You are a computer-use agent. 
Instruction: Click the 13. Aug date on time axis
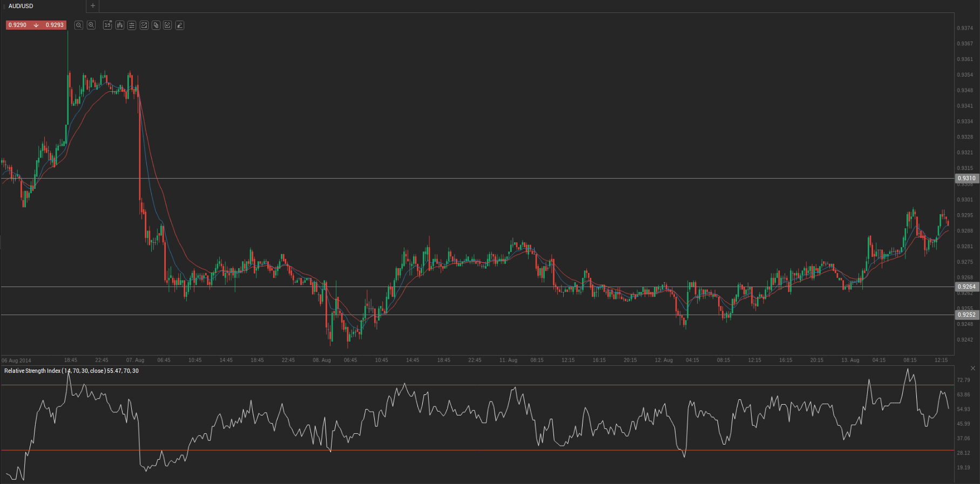pyautogui.click(x=850, y=360)
